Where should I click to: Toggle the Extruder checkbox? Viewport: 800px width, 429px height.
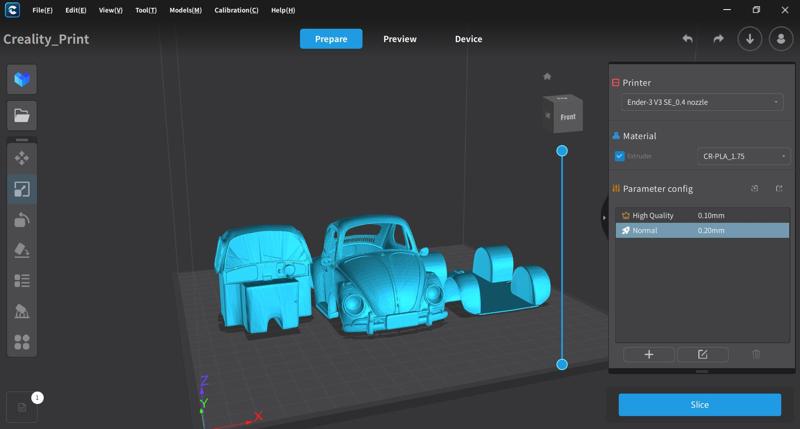point(620,156)
